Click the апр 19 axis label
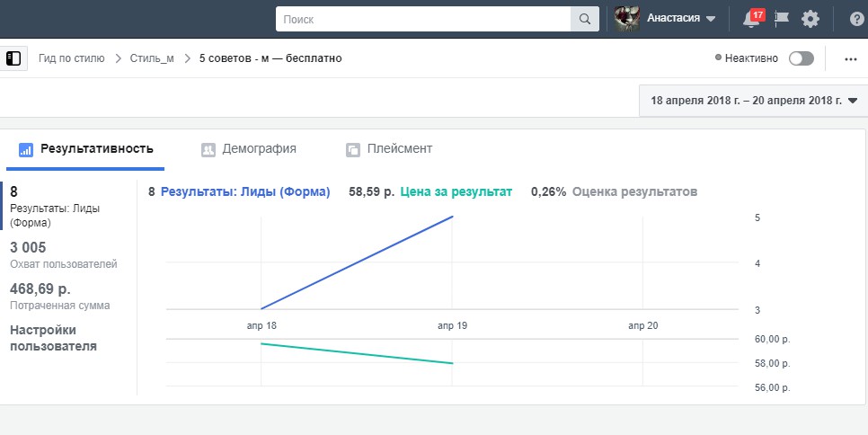 452,325
